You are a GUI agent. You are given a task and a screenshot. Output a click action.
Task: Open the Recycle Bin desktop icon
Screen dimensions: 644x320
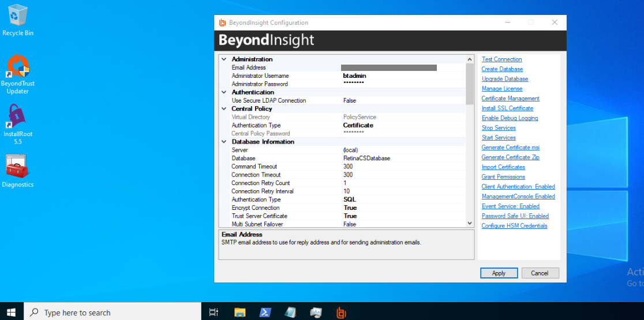18,21
